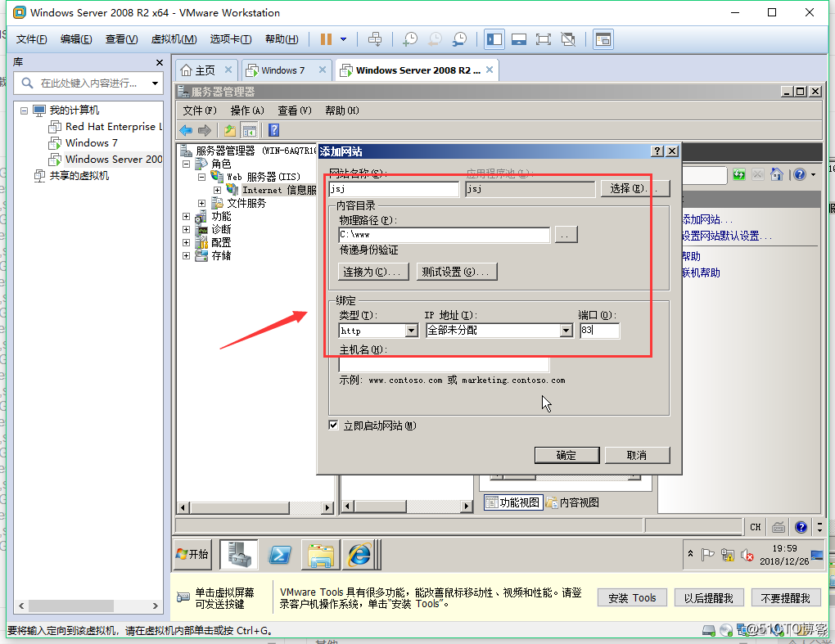Select 共享的虚拟机 in library

pos(71,176)
